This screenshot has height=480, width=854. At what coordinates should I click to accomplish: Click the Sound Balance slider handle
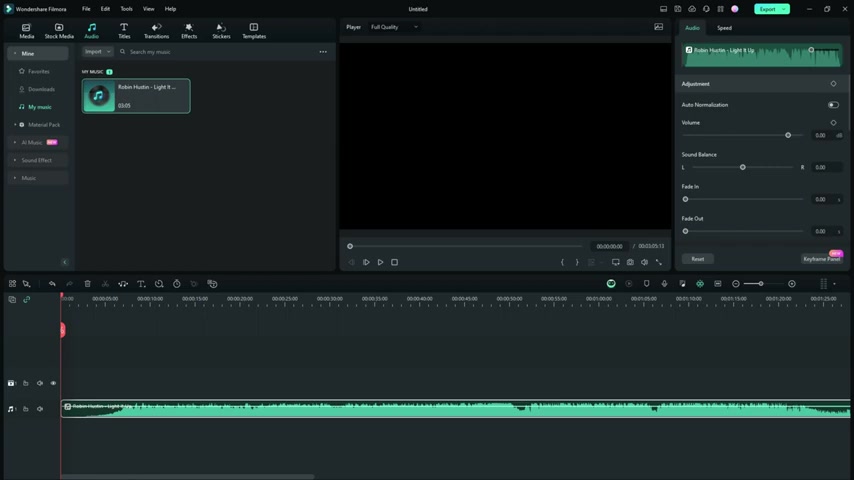tap(742, 167)
